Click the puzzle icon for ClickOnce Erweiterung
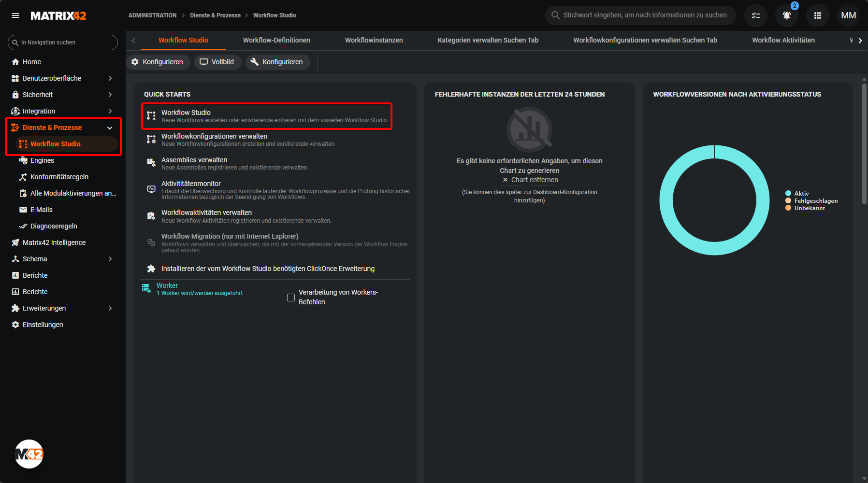868x483 pixels. pyautogui.click(x=151, y=269)
